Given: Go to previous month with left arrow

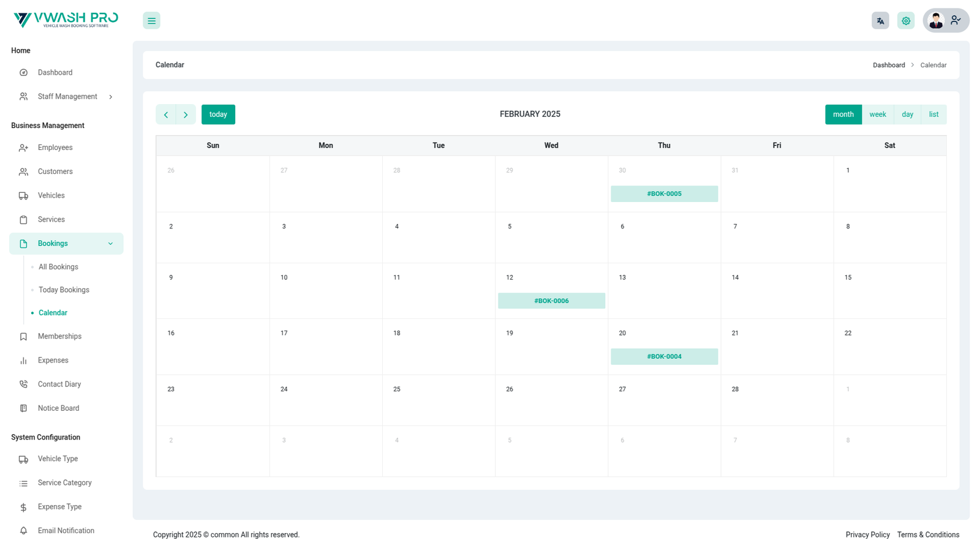Looking at the screenshot, I should [x=166, y=114].
